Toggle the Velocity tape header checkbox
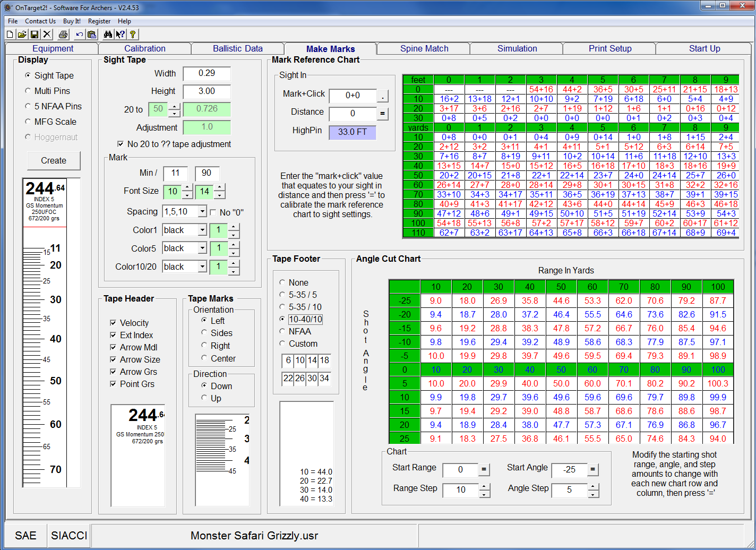 coord(113,323)
